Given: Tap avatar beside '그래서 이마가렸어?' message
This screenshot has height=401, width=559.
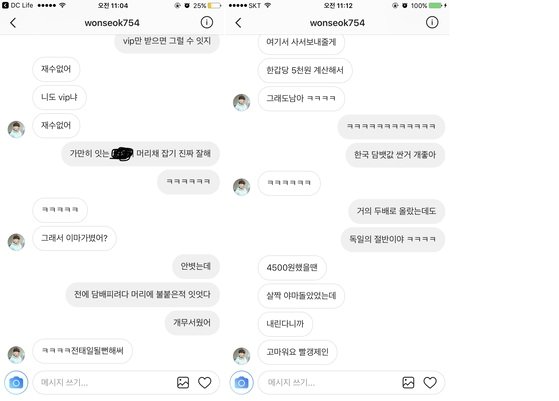Looking at the screenshot, I should point(16,242).
